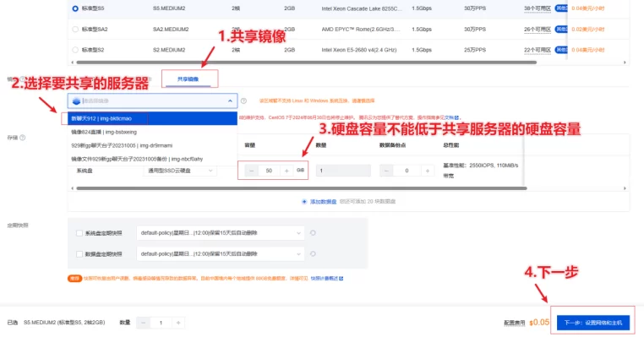
Task: Click the Intel Xeon E5-2680 v4 processor text
Action: click(x=359, y=50)
